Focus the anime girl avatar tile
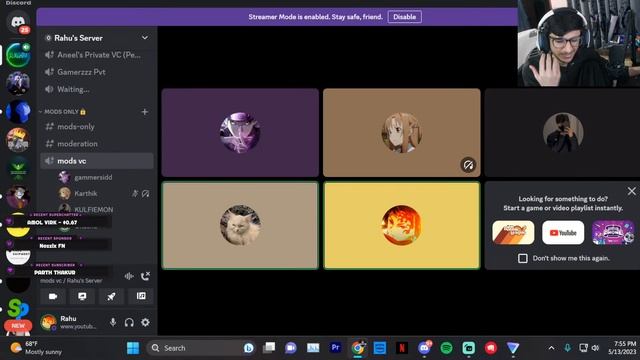 pyautogui.click(x=402, y=133)
